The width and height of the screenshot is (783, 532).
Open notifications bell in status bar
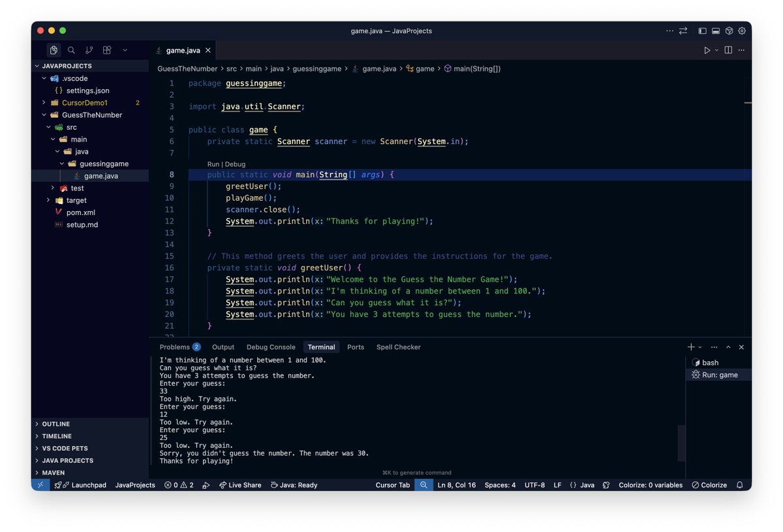(x=740, y=485)
